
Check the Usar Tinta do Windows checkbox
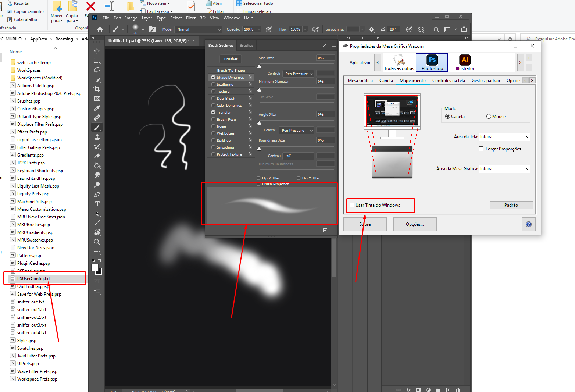[352, 205]
